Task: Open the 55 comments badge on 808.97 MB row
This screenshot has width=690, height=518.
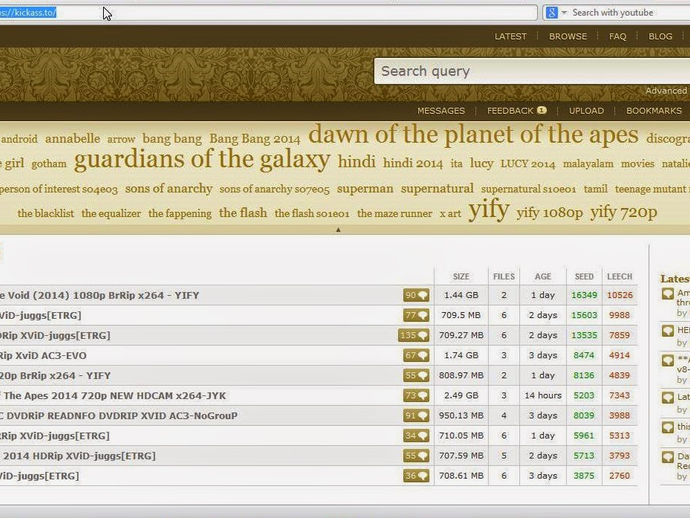Action: click(x=416, y=375)
